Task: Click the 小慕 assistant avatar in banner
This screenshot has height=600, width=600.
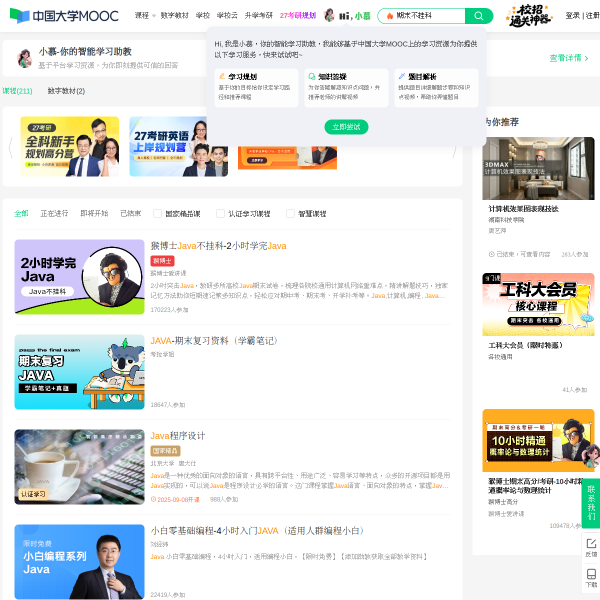Action: (x=25, y=59)
